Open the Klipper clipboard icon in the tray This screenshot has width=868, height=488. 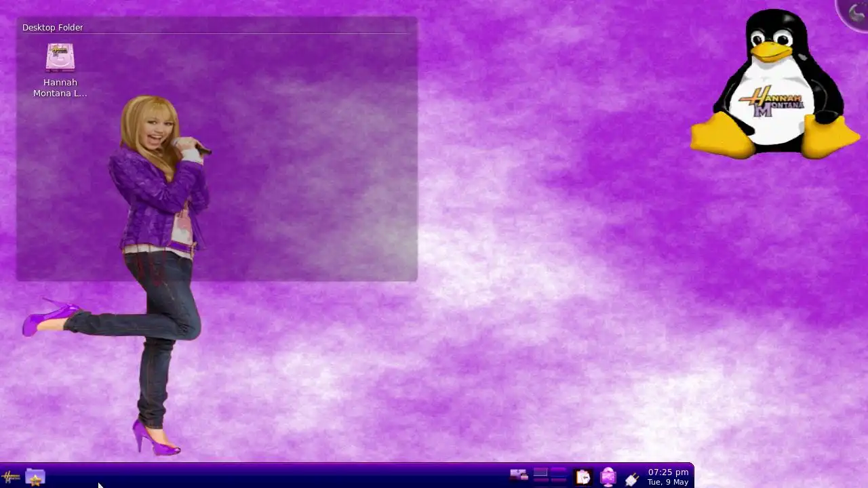[x=583, y=477]
